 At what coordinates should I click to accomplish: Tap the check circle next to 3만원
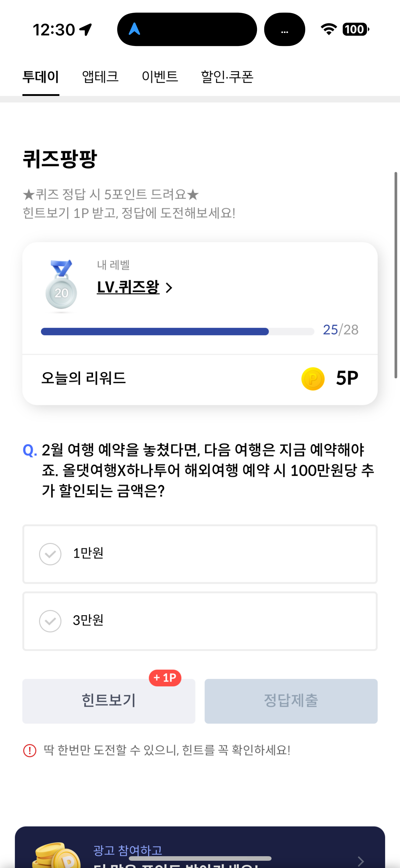point(50,621)
